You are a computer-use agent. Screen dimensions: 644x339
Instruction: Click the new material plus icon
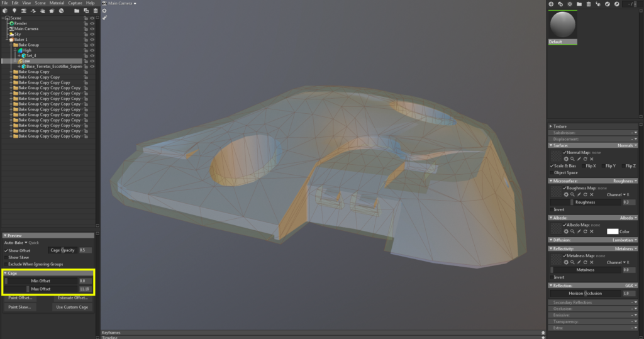[x=551, y=4]
